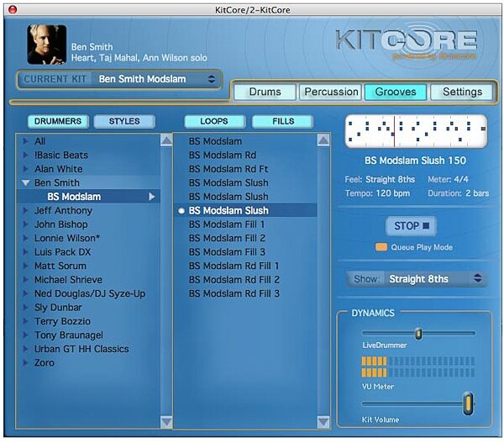
Task: Open the Show Straight 8ths dropdown
Action: pyautogui.click(x=417, y=279)
